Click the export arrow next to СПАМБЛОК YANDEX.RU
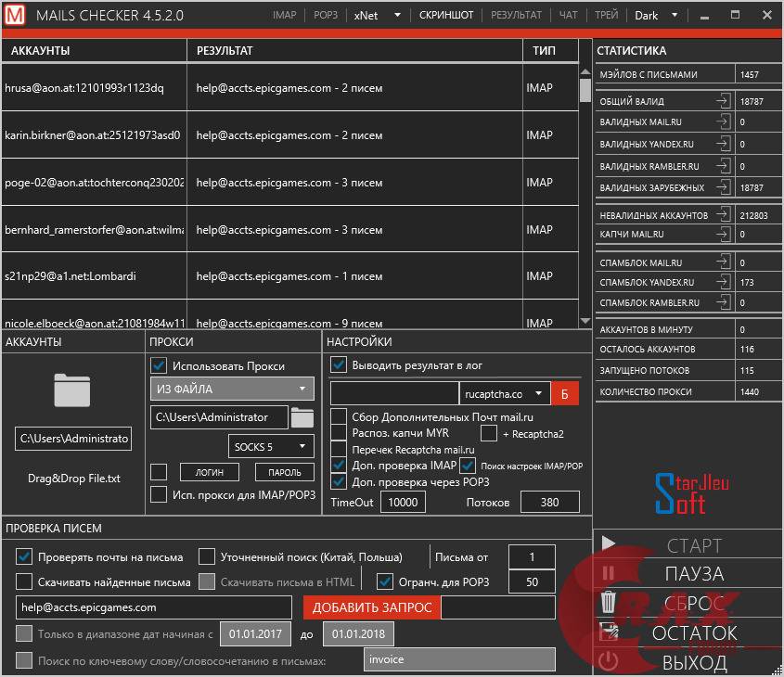The height and width of the screenshot is (677, 784). (x=723, y=282)
